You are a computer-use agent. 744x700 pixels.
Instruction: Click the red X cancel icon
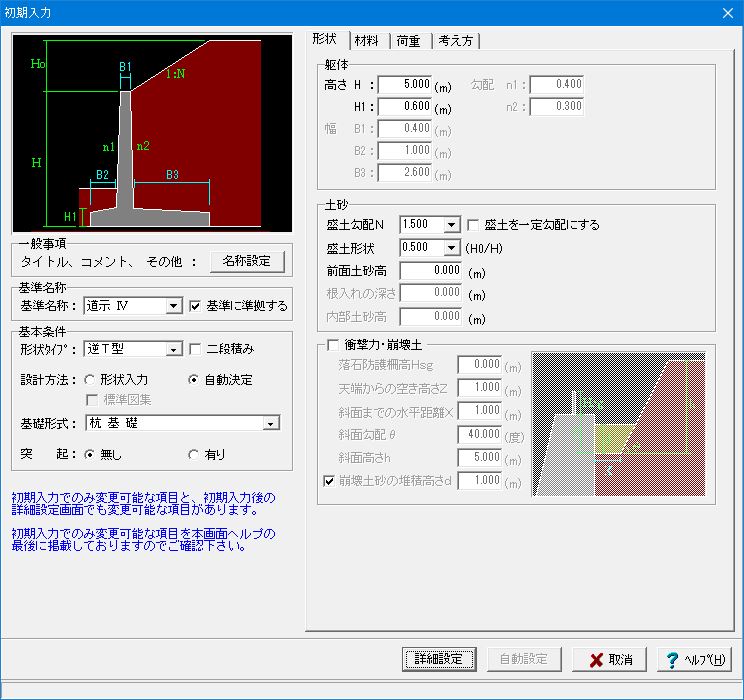[596, 660]
